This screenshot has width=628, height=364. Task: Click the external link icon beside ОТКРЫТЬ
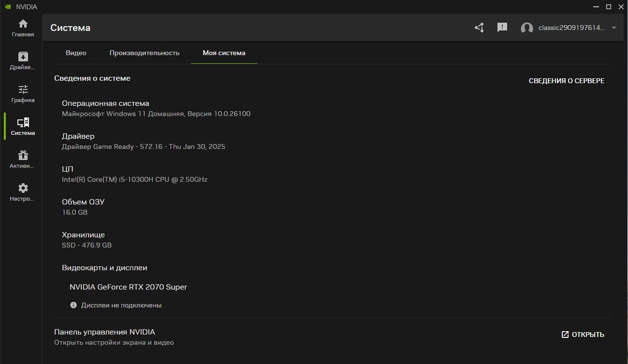[x=565, y=335]
